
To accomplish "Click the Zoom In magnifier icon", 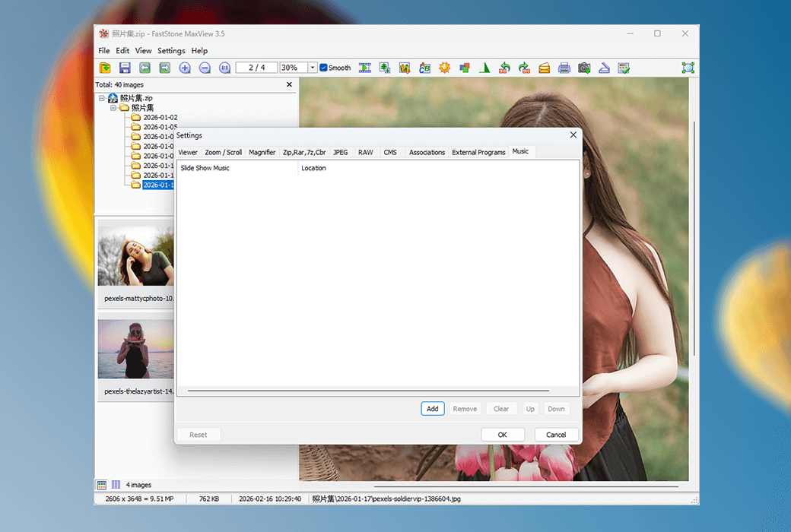I will click(185, 68).
